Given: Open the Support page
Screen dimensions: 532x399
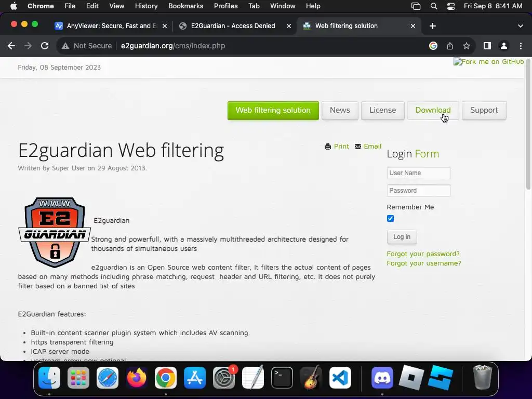Looking at the screenshot, I should click(x=484, y=110).
